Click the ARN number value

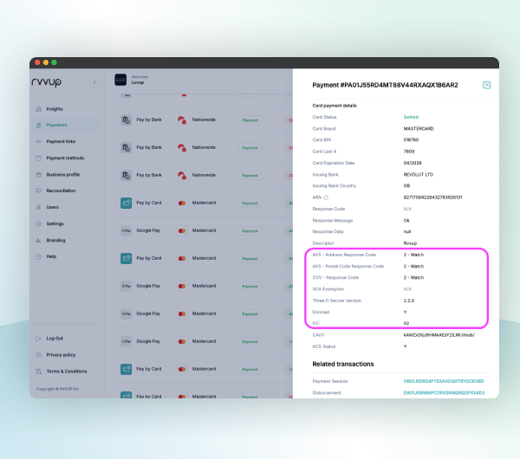pos(433,198)
